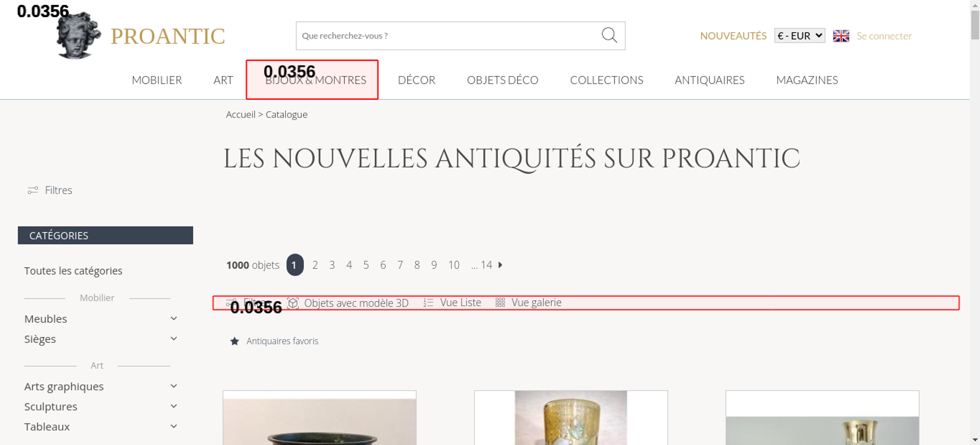Viewport: 980px width, 445px height.
Task: Click the Vue Liste list icon
Action: click(x=428, y=303)
